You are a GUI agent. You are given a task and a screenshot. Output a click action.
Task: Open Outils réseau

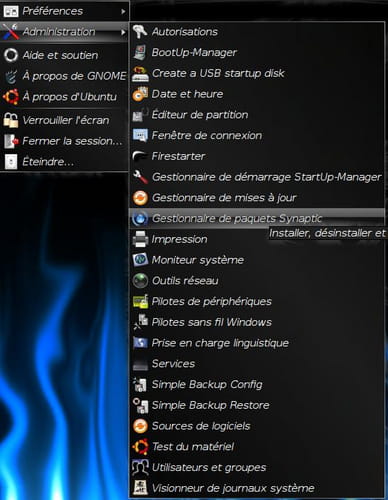tap(257, 281)
